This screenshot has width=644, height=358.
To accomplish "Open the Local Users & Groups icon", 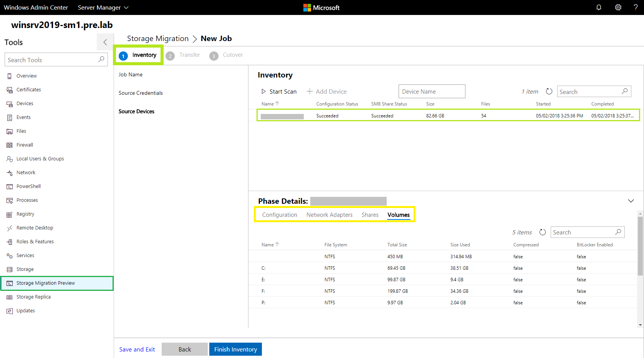I will pyautogui.click(x=10, y=159).
